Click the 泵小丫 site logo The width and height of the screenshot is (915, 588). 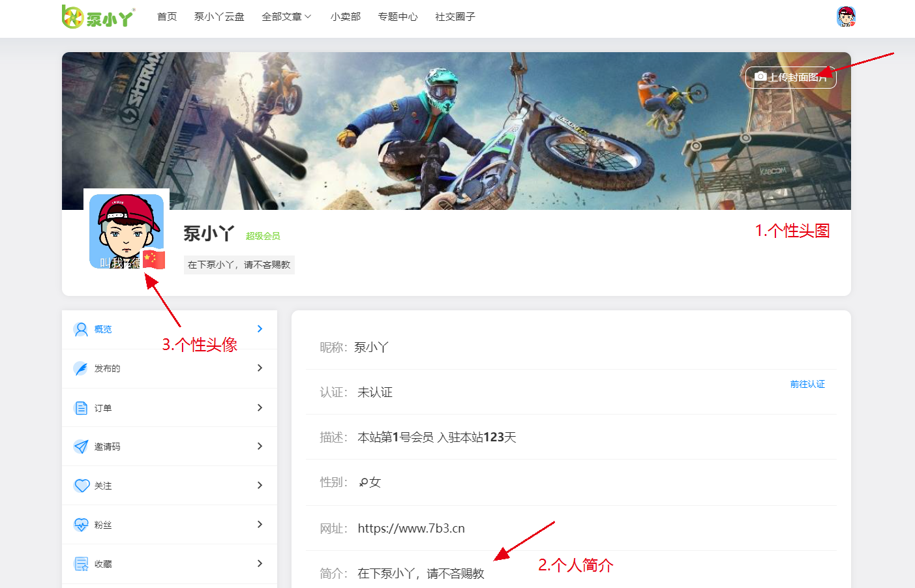point(98,16)
